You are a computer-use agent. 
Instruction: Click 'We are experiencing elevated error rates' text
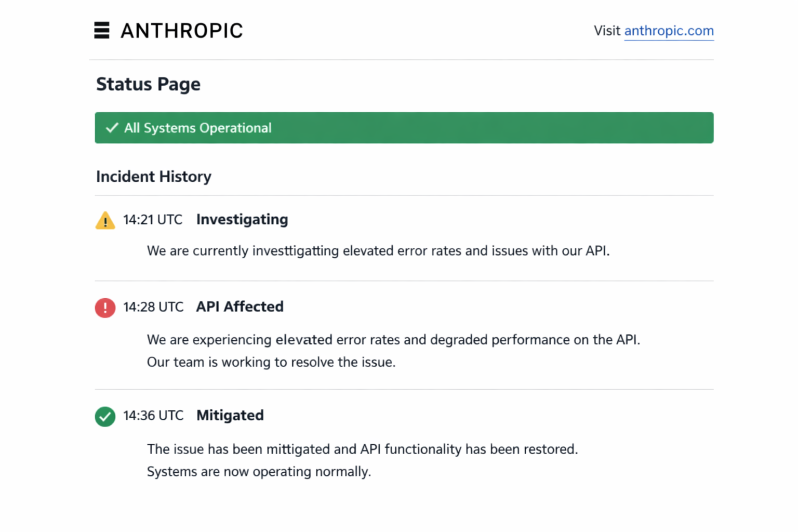(393, 340)
